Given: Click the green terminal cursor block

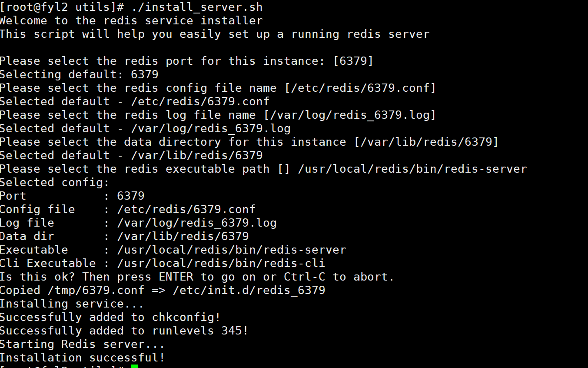Looking at the screenshot, I should 134,366.
